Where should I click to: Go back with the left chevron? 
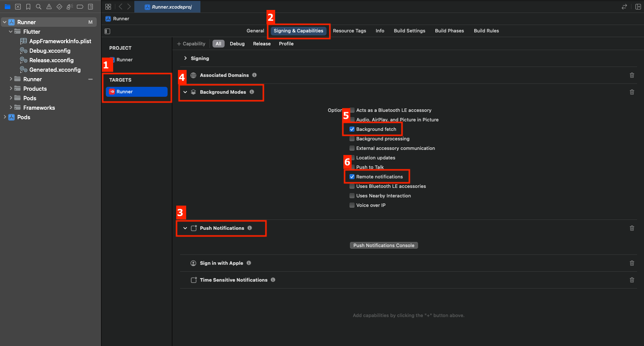point(121,7)
